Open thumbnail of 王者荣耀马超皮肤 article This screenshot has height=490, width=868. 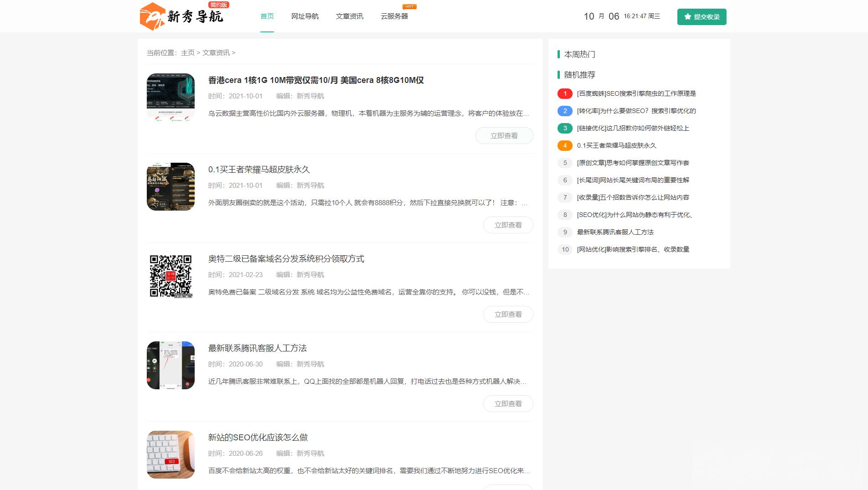click(170, 186)
